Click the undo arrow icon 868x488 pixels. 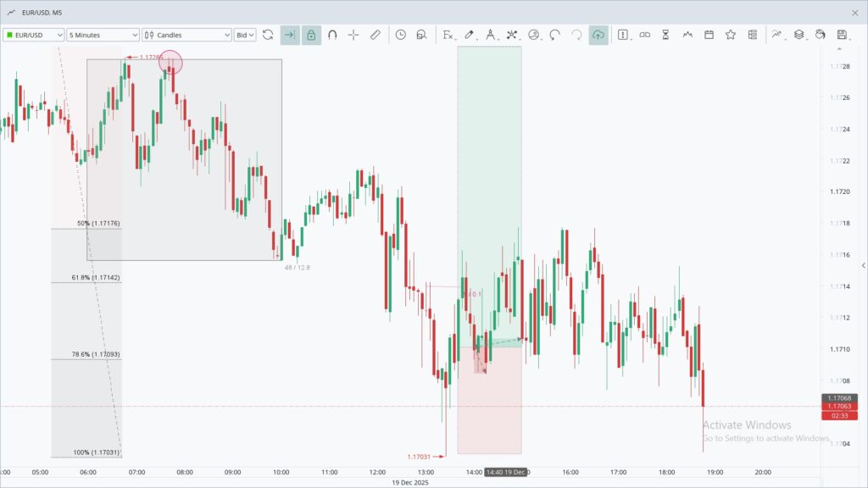click(x=555, y=35)
